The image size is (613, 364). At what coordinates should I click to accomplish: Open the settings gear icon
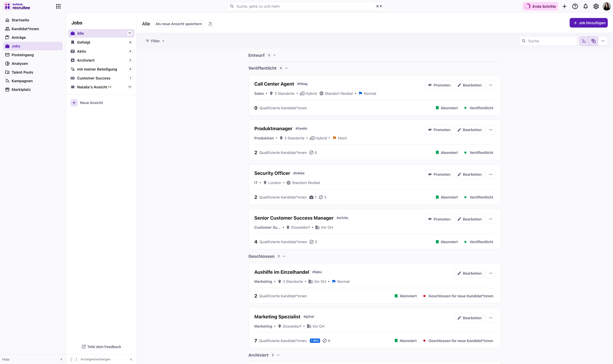click(x=596, y=6)
